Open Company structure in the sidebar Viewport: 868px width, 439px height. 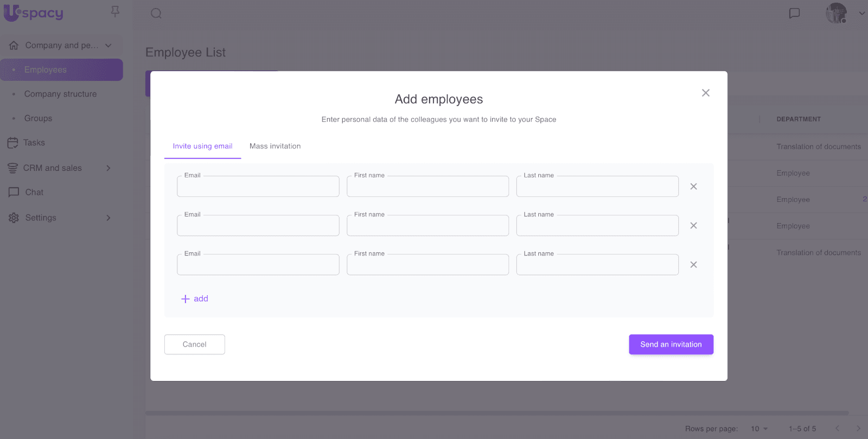coord(61,94)
